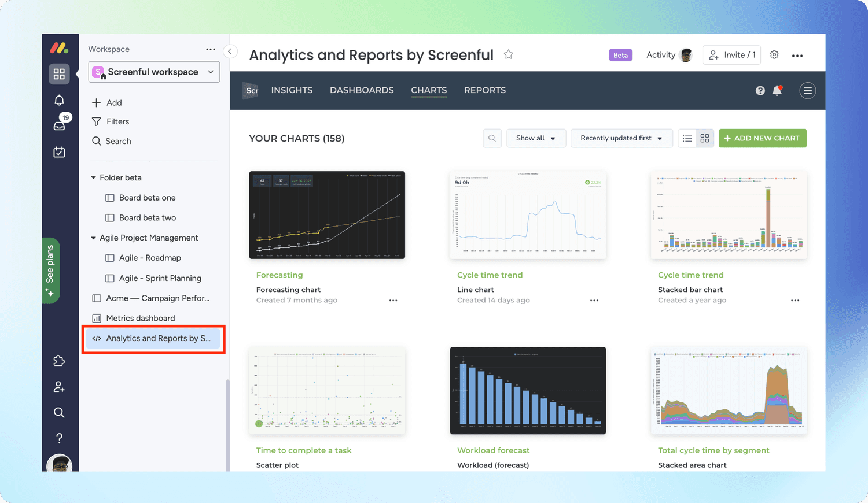
Task: Collapse the Folder beta folder
Action: tap(93, 177)
